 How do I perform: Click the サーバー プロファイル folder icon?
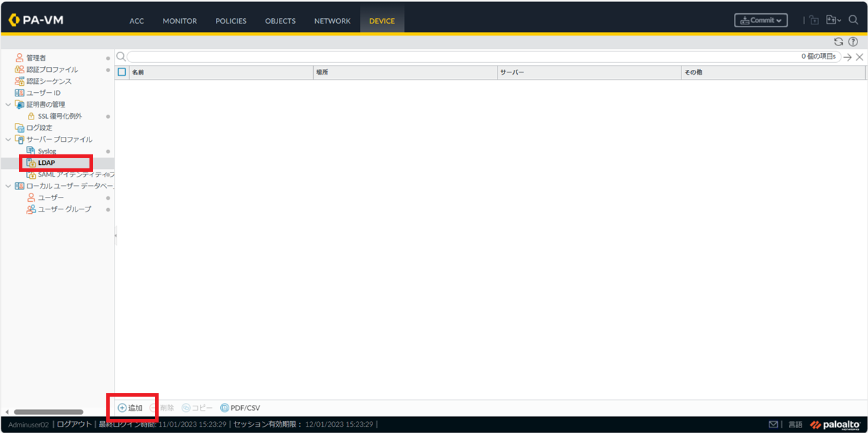[x=20, y=139]
